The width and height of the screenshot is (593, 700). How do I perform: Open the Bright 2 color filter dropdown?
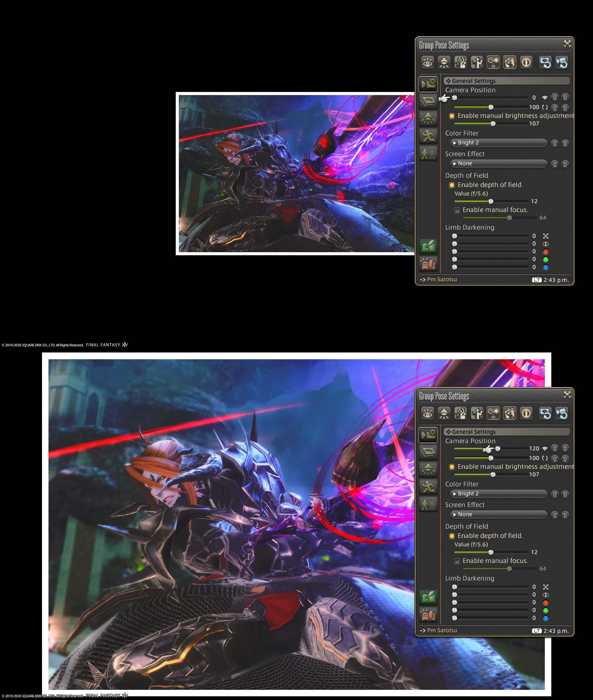498,143
